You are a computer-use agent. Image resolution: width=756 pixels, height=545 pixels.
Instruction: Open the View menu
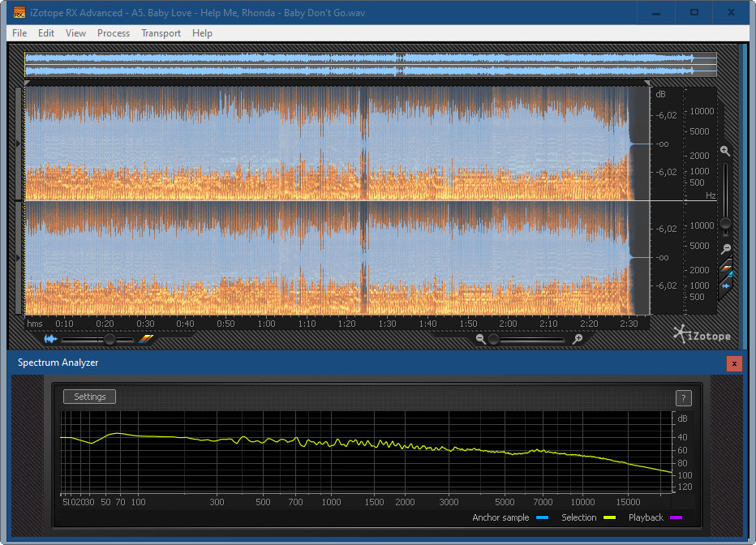[75, 33]
